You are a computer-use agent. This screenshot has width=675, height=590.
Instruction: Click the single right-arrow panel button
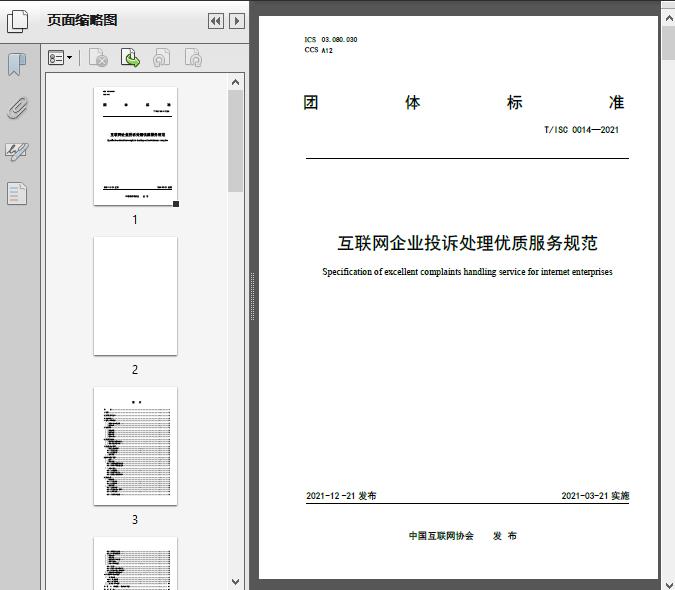[237, 21]
